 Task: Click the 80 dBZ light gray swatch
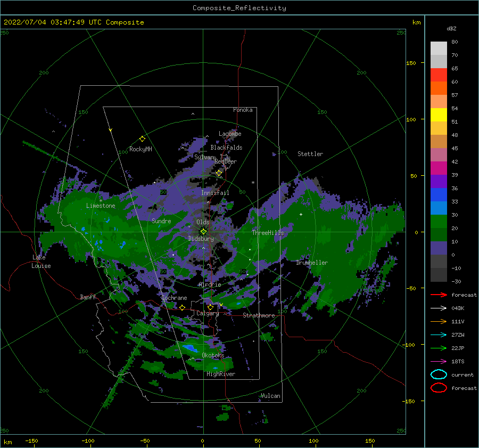[x=439, y=48]
